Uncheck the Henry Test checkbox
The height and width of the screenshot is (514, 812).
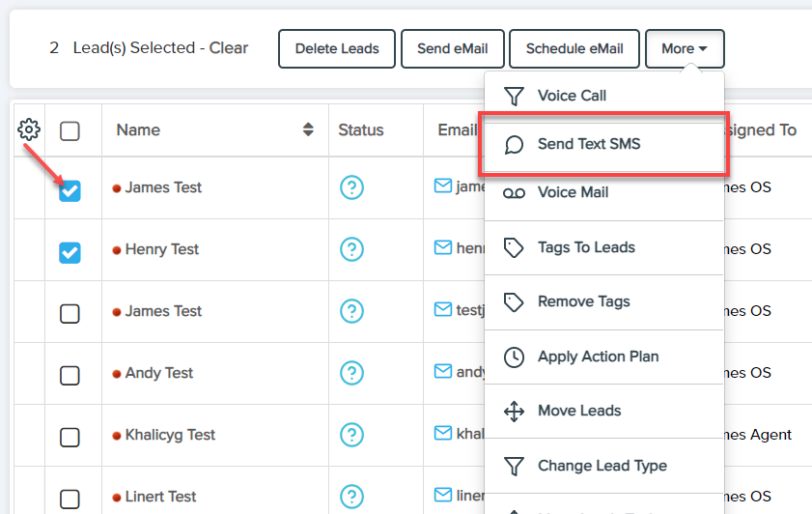tap(70, 252)
